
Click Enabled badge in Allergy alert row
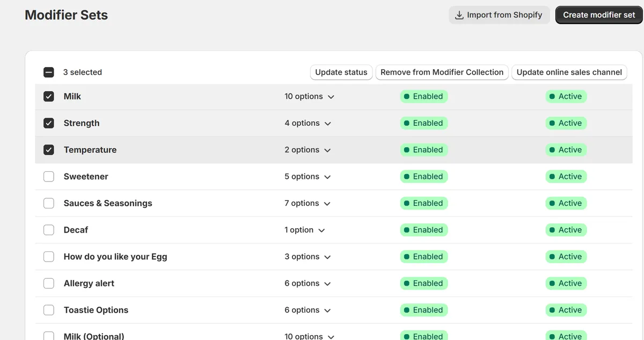424,283
